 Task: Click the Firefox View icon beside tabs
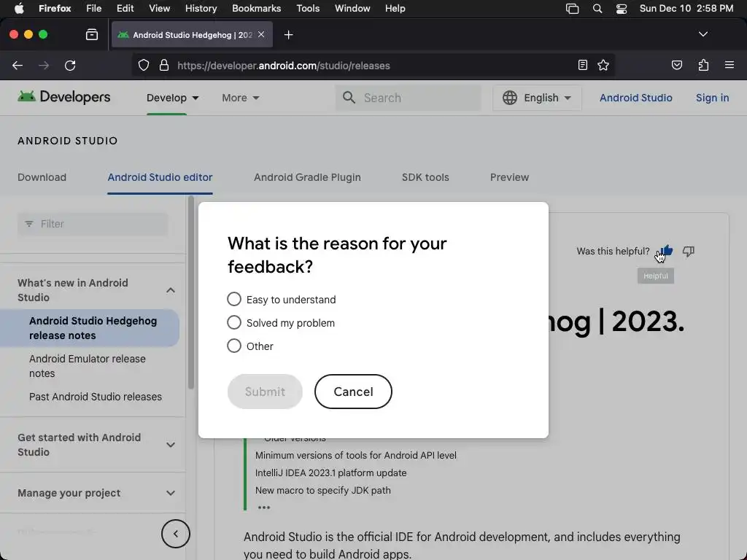tap(91, 34)
